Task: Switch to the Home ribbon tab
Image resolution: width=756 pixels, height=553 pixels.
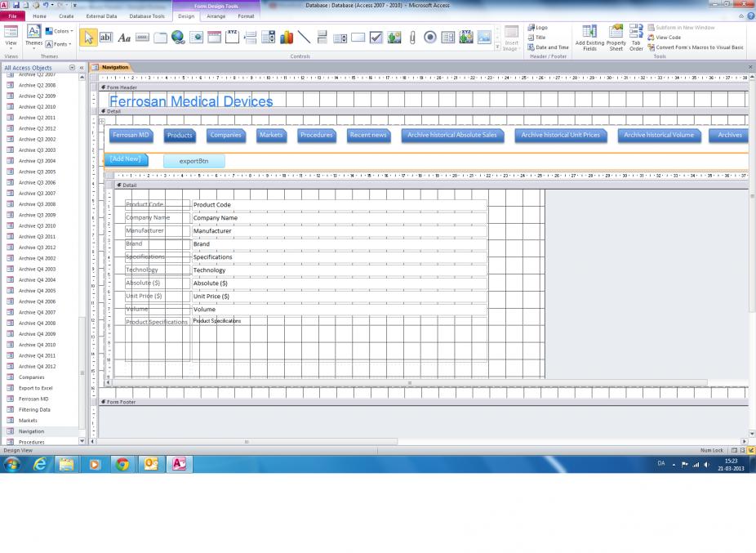Action: [39, 16]
